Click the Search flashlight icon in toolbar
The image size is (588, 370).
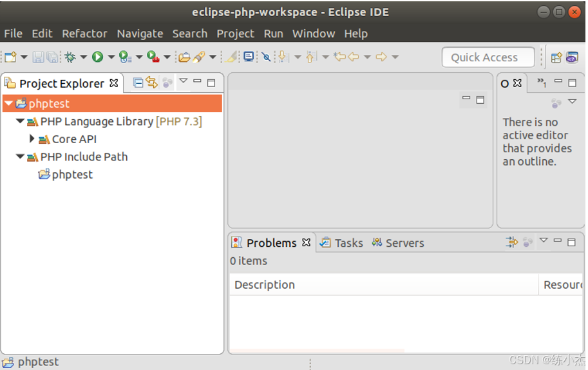(x=199, y=57)
